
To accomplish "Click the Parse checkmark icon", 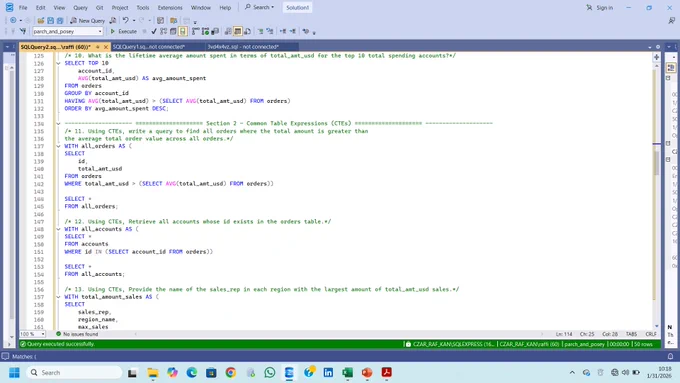I will [154, 31].
